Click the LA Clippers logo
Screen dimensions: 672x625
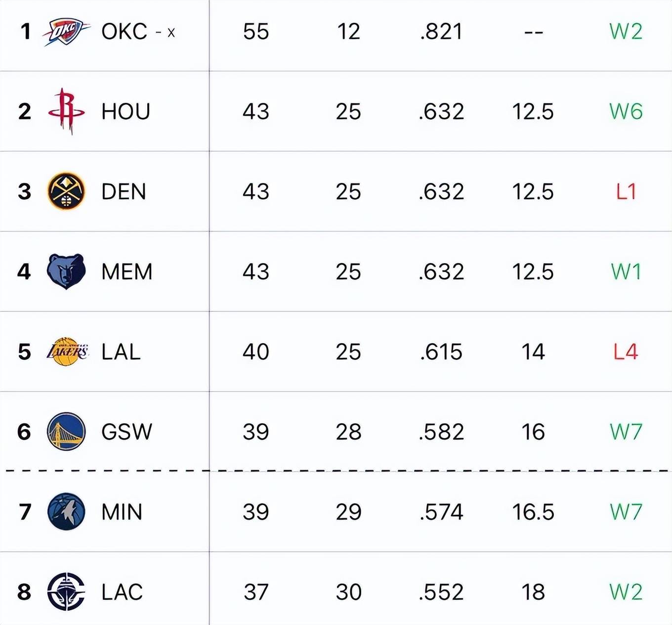coord(66,592)
